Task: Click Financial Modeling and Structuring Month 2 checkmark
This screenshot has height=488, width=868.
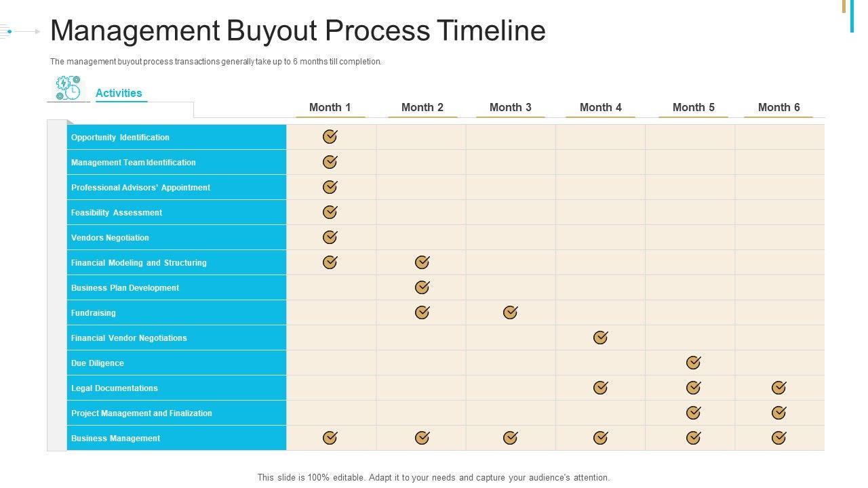Action: pyautogui.click(x=422, y=262)
